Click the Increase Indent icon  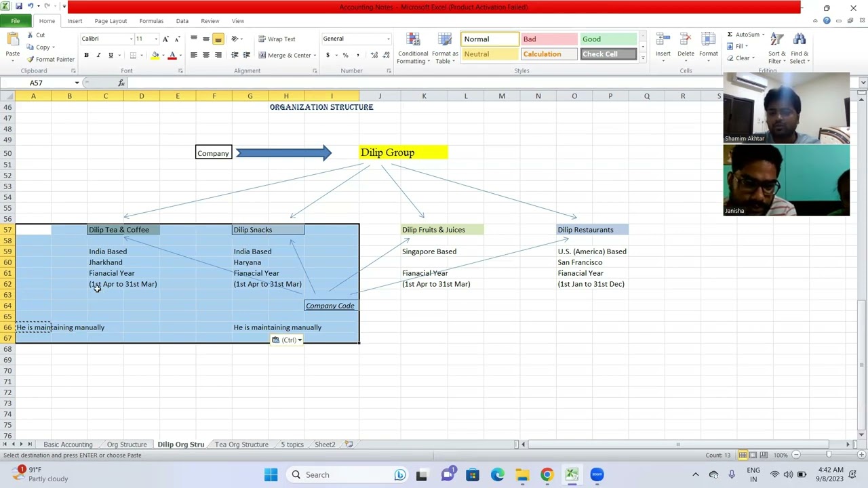[246, 55]
